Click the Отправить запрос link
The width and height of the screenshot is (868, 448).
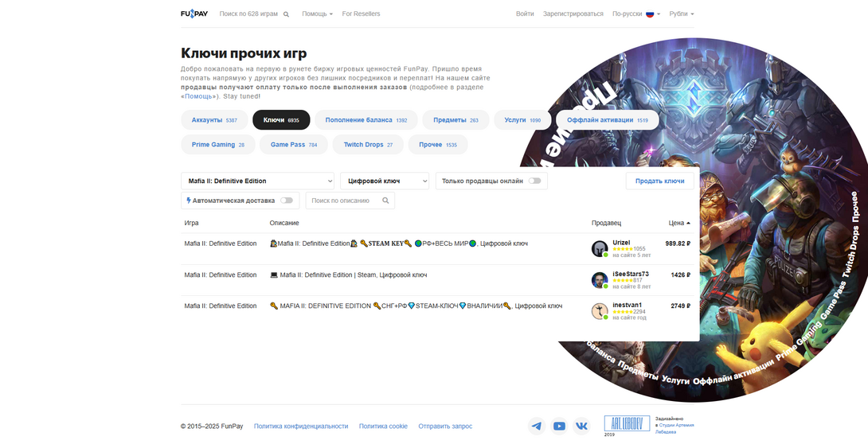[445, 427]
